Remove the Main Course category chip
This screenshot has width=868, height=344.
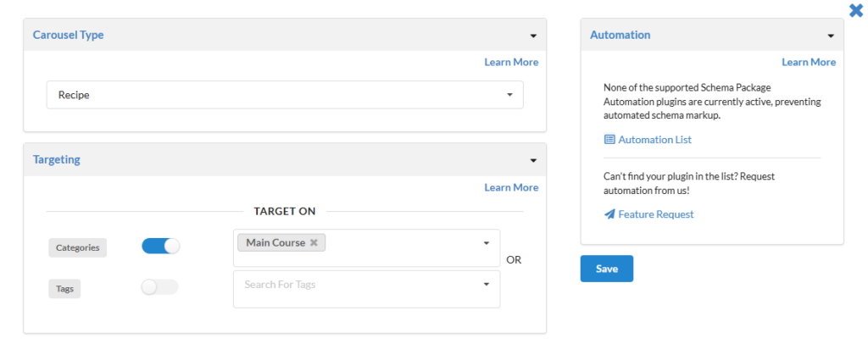click(x=314, y=243)
